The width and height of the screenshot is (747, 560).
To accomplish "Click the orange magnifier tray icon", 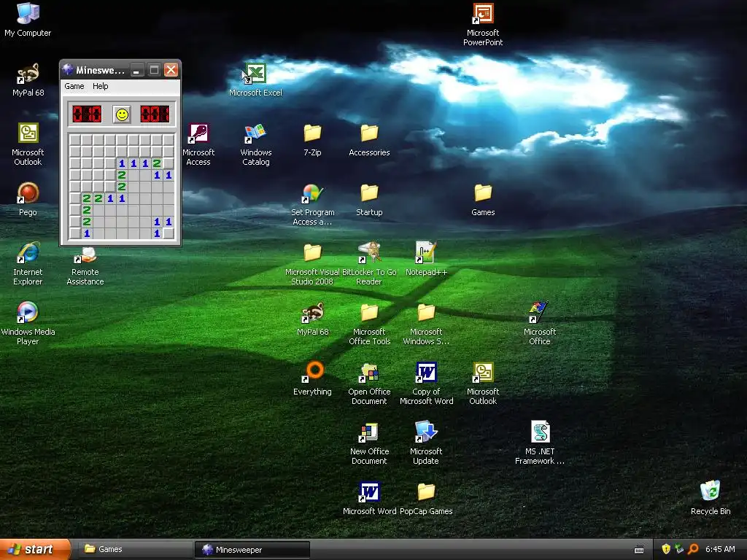I will point(693,549).
